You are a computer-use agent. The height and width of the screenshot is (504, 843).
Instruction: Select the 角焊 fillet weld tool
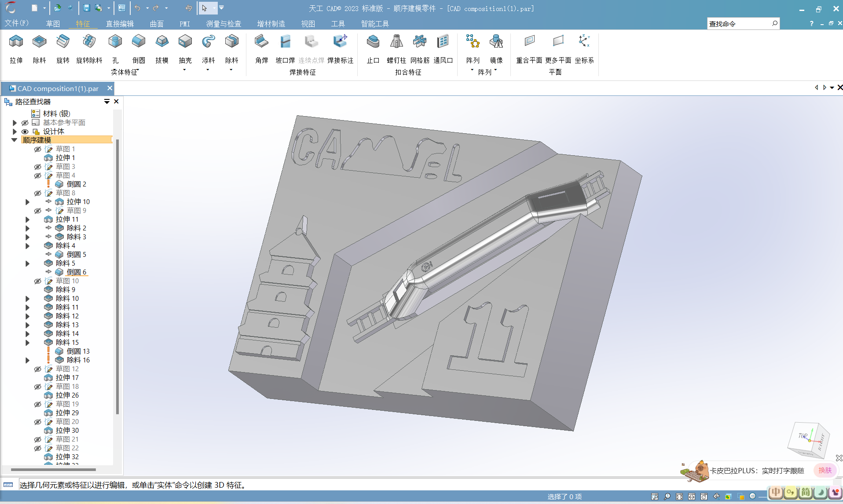click(262, 49)
